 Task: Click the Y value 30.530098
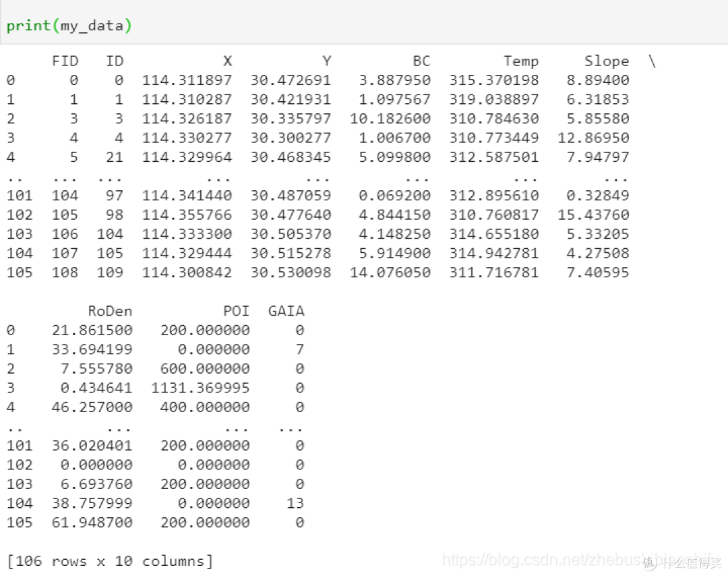291,272
